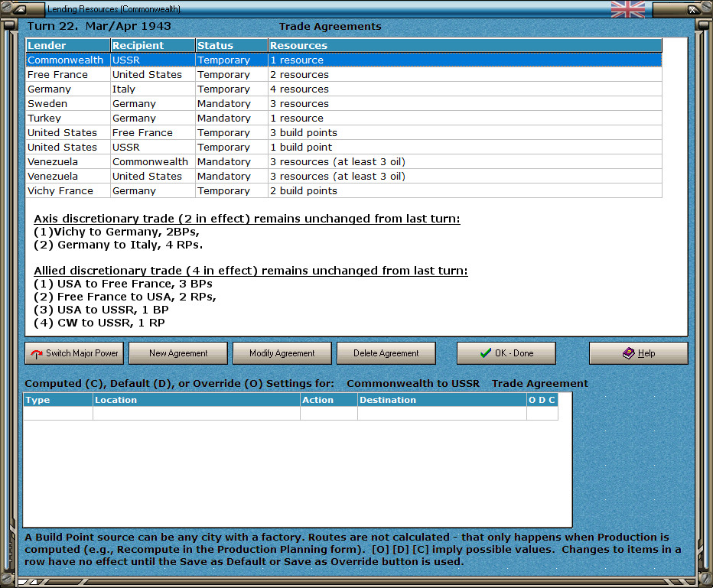Confirm with OK - Done button
The height and width of the screenshot is (588, 713).
coord(506,353)
